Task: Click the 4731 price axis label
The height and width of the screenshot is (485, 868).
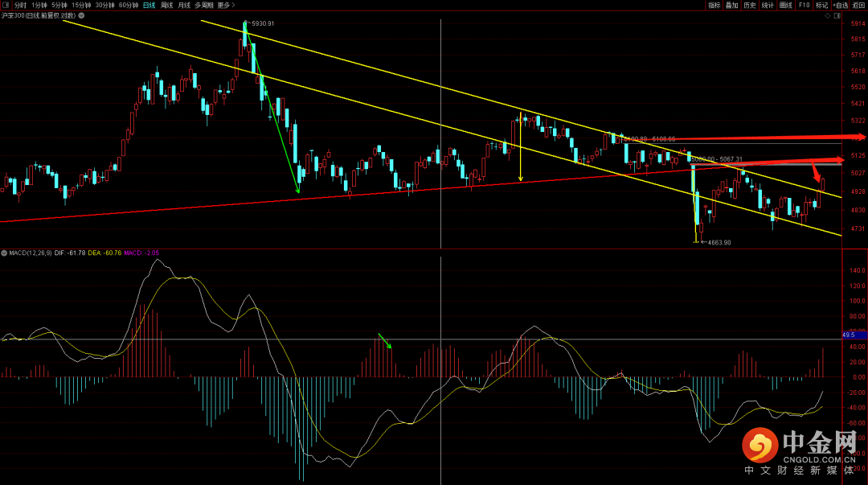Action: point(858,228)
